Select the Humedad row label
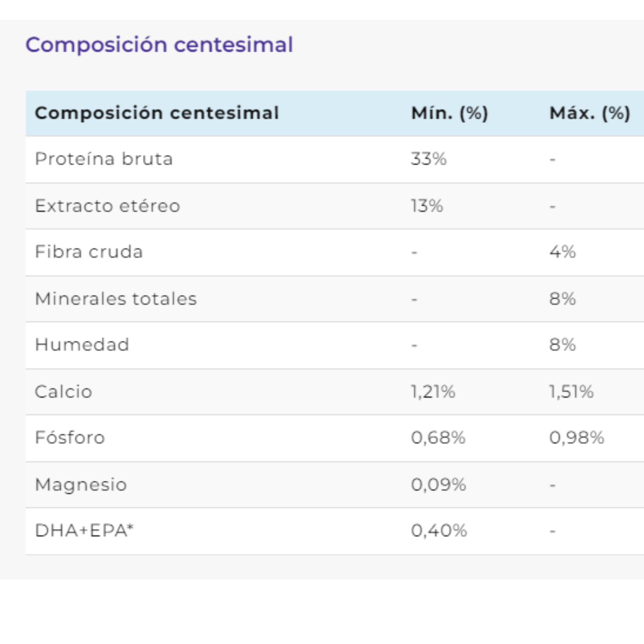 [x=82, y=345]
